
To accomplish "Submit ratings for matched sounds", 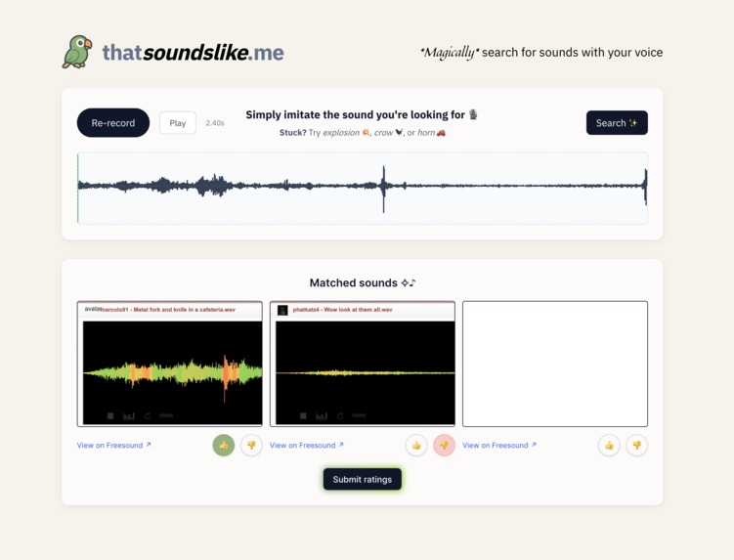I will click(363, 479).
